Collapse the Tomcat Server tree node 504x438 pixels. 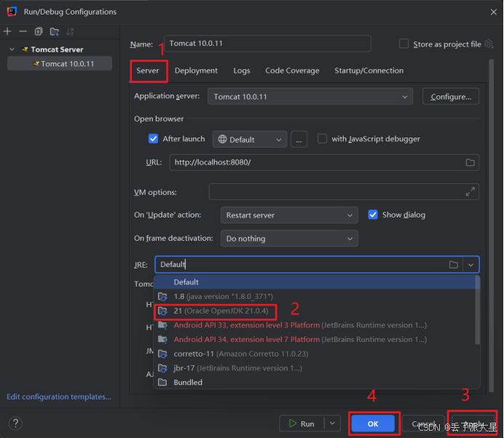click(12, 49)
